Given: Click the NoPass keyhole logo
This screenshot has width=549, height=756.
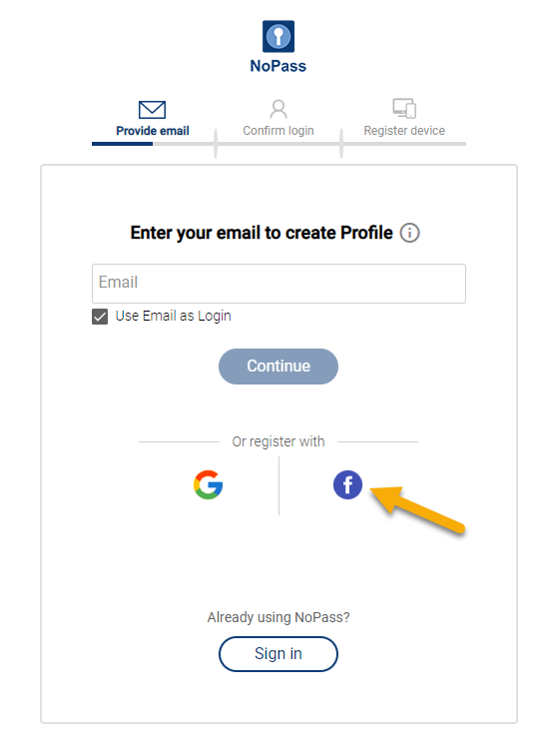Looking at the screenshot, I should point(278,36).
